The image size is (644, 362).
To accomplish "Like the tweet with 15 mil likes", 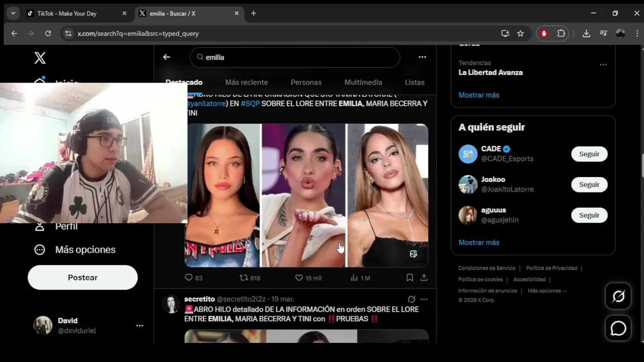I will point(299,278).
